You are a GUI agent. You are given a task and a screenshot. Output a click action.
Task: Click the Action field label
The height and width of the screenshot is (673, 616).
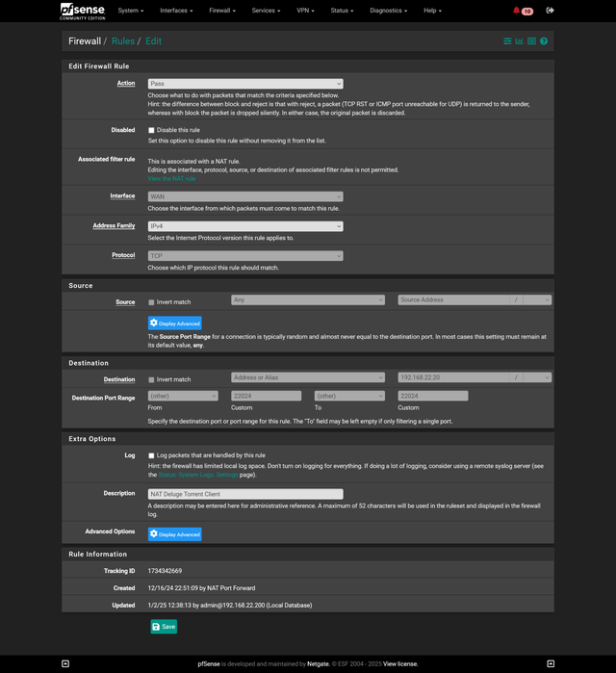[x=126, y=83]
